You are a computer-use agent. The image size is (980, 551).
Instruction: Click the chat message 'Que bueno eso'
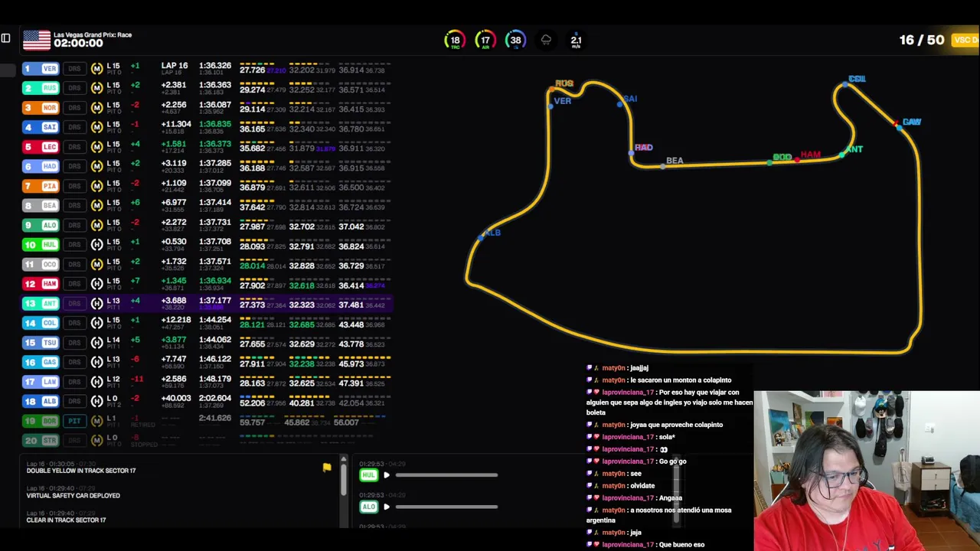681,545
